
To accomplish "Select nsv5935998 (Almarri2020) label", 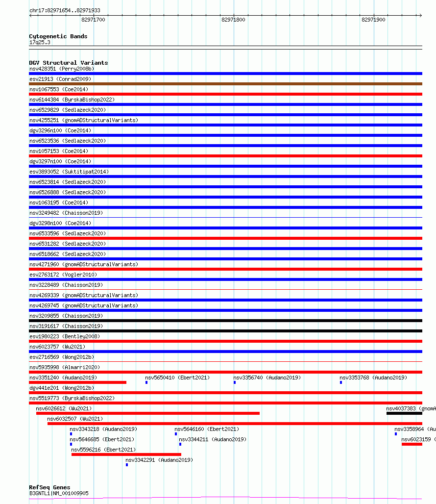I will tap(65, 367).
